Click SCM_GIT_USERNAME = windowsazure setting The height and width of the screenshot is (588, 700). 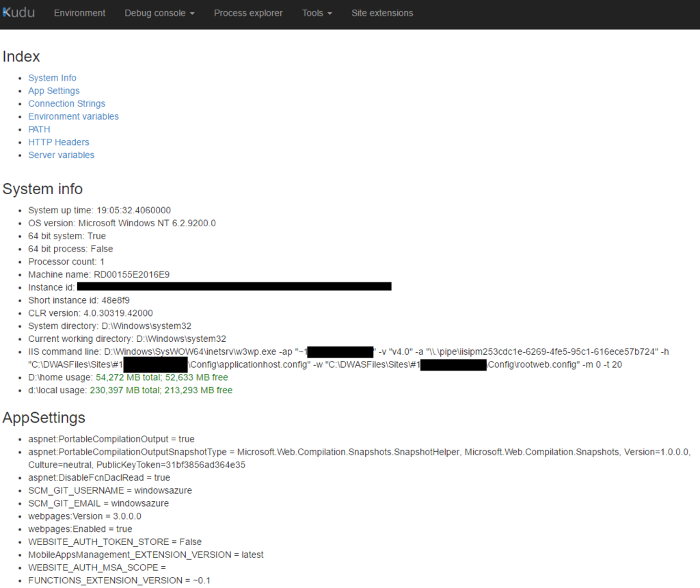[110, 491]
